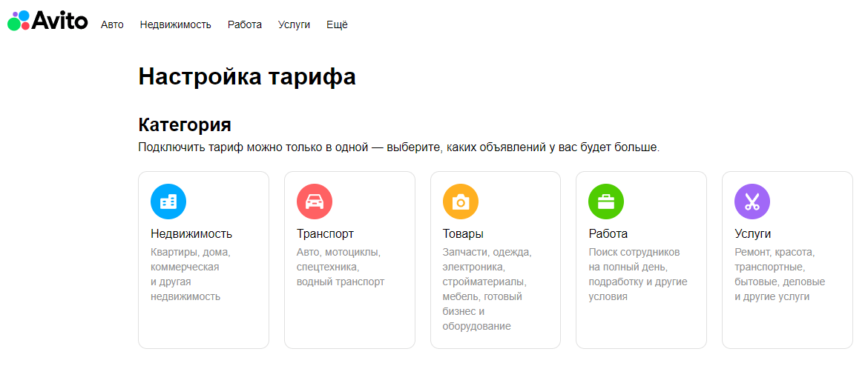Viewport: 868px width, 366px height.
Task: Expand the Ещё menu in header
Action: 337,25
